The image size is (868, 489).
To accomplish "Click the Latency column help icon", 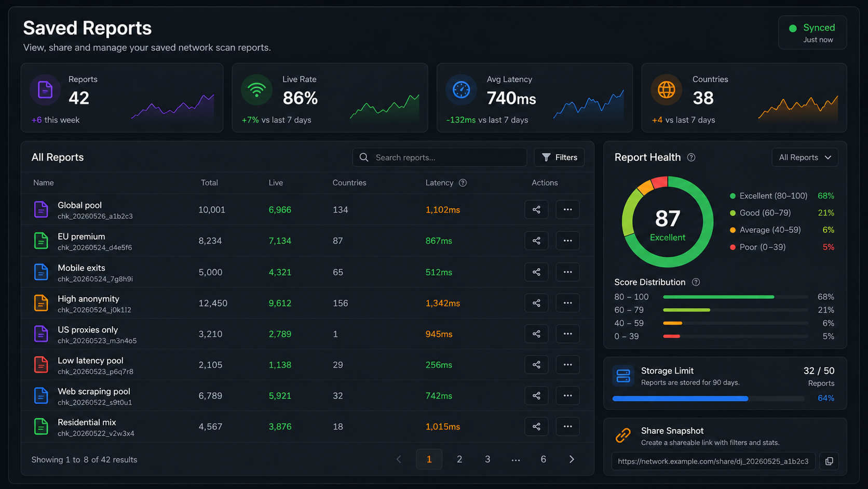I will [x=463, y=183].
